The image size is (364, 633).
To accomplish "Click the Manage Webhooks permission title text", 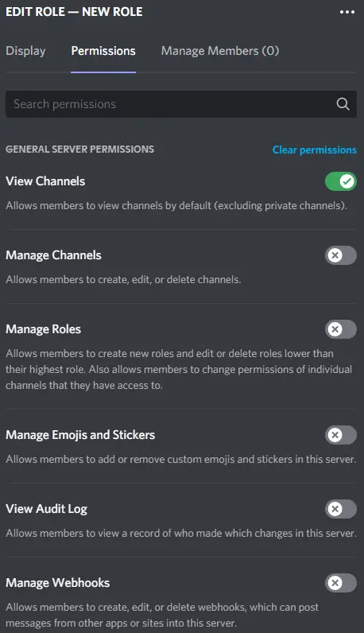I will (58, 583).
